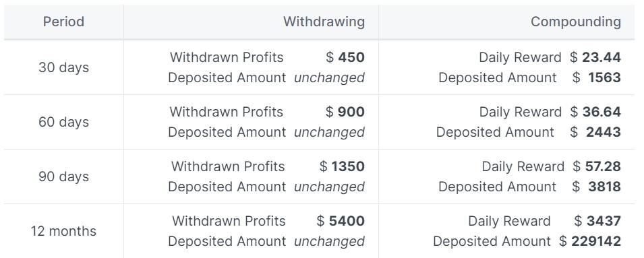Select the 30 days period cell

click(x=63, y=67)
